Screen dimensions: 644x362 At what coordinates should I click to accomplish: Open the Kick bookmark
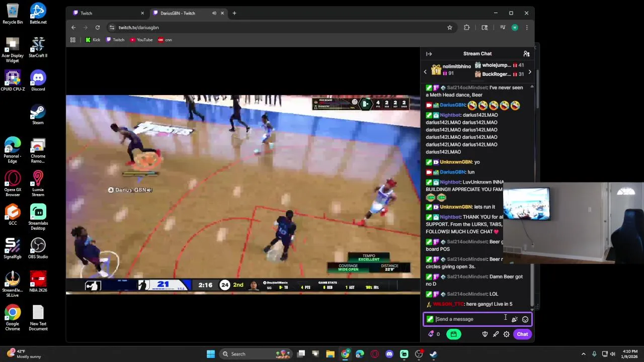point(93,40)
